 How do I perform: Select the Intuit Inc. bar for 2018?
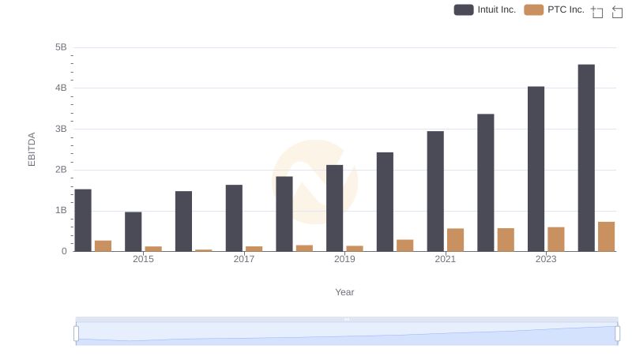click(x=284, y=214)
